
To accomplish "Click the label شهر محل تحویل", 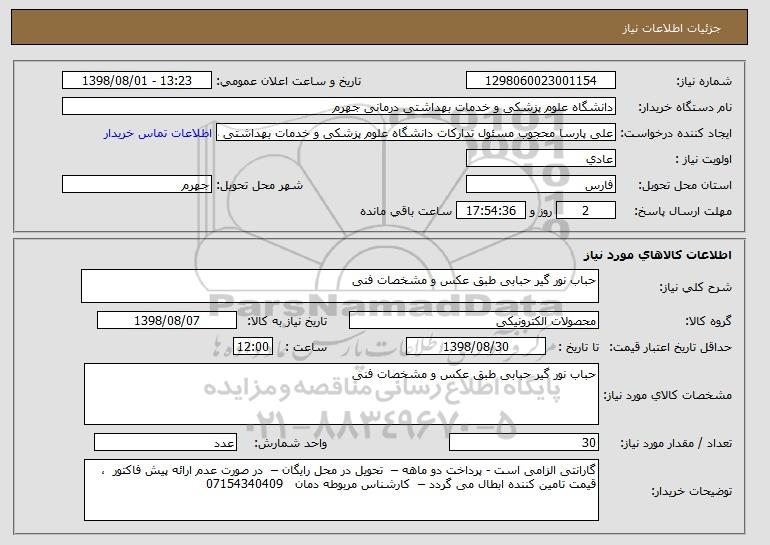I will [260, 186].
